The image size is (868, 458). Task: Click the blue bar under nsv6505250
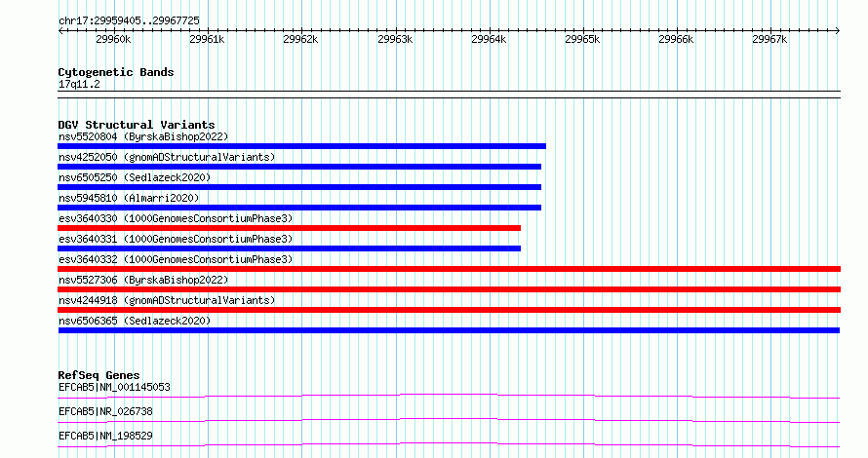point(299,187)
